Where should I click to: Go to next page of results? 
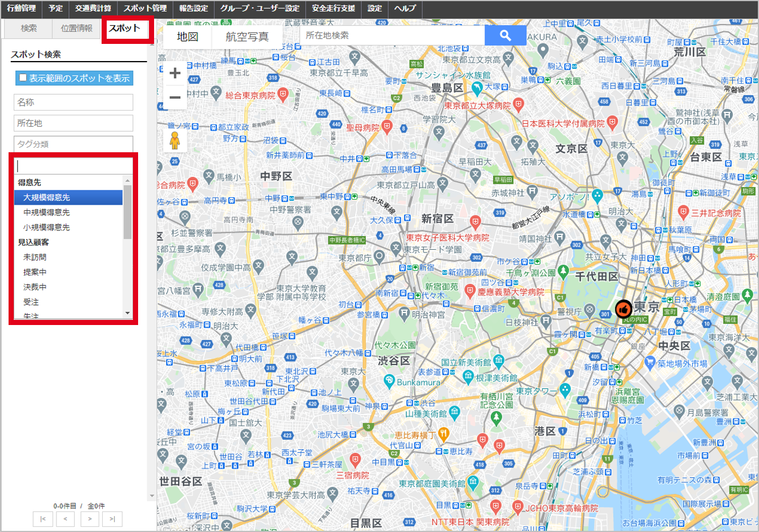(90, 519)
